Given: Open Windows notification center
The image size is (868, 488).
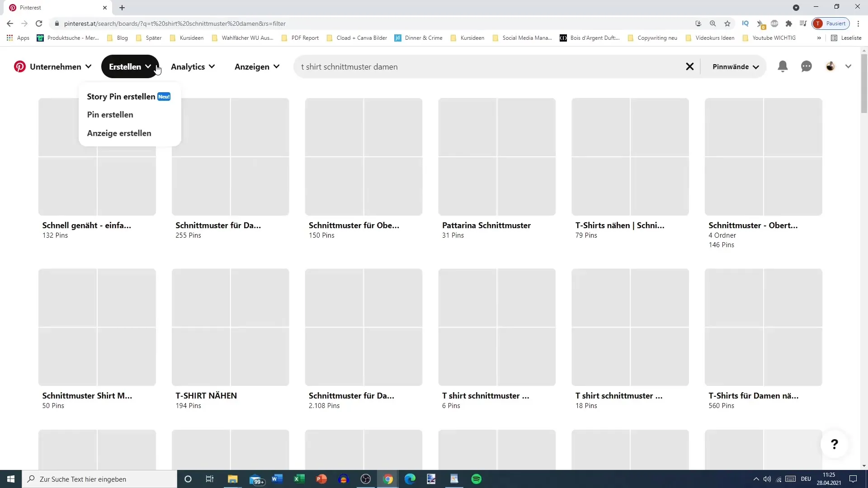Looking at the screenshot, I should point(853,479).
